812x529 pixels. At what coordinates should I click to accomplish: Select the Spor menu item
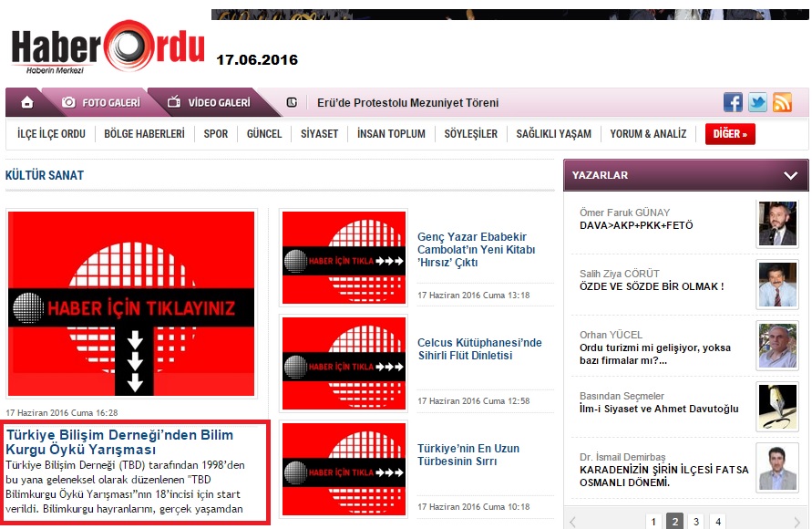[x=216, y=134]
